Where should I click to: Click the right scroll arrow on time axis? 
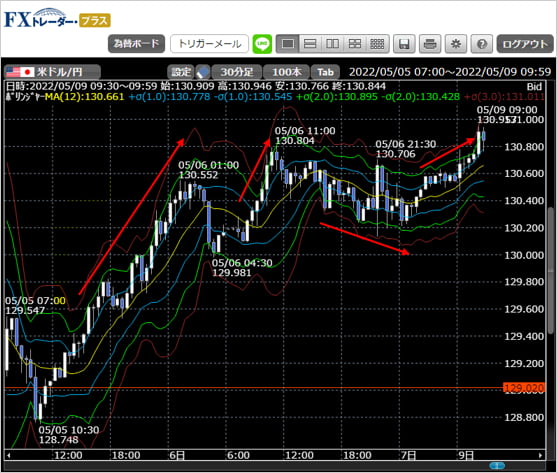541,455
